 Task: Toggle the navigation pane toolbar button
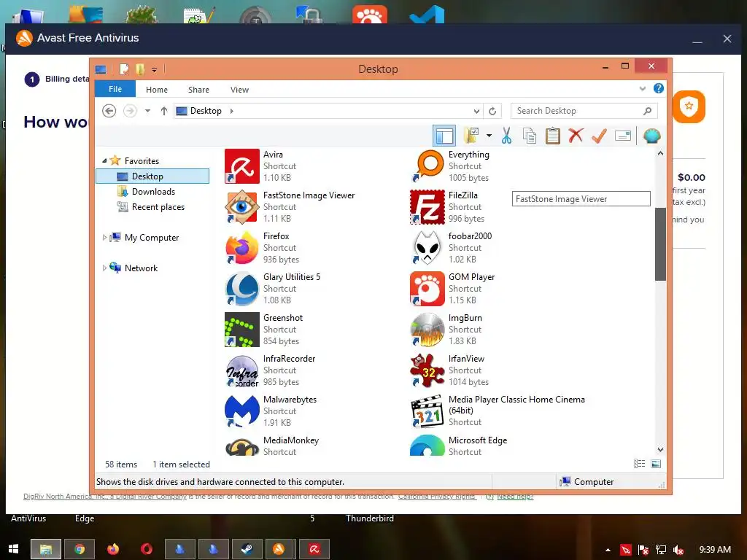point(444,136)
